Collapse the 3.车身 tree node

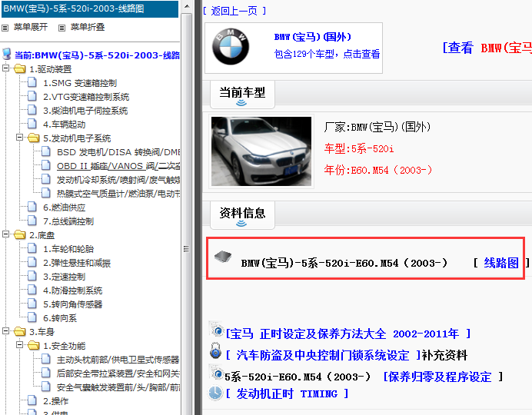pyautogui.click(x=6, y=331)
